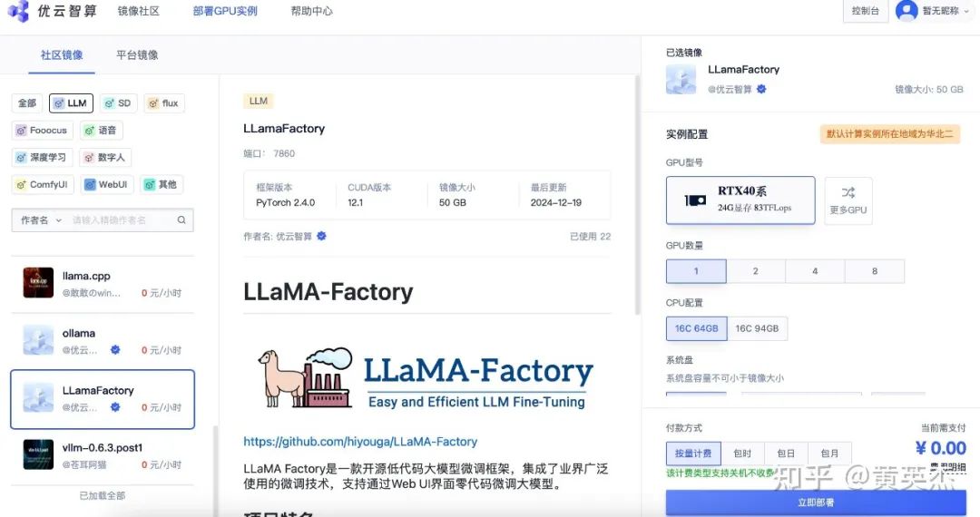Select the llama.cpp image thumbnail
The width and height of the screenshot is (980, 517).
(38, 283)
